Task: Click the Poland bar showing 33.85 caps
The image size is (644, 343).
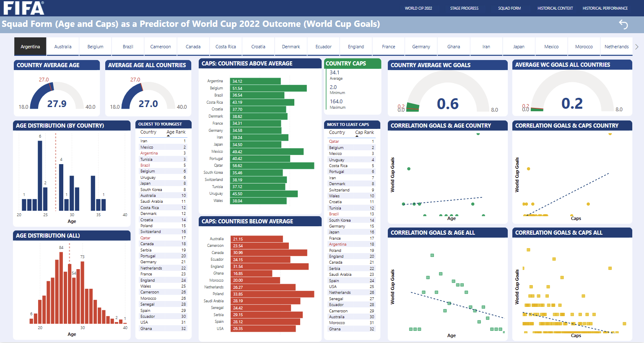Action: (272, 294)
